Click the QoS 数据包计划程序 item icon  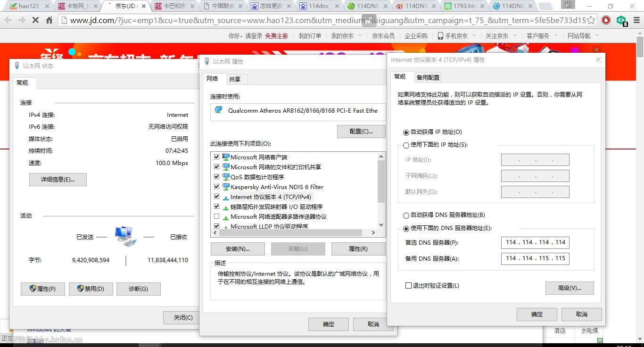coord(226,177)
